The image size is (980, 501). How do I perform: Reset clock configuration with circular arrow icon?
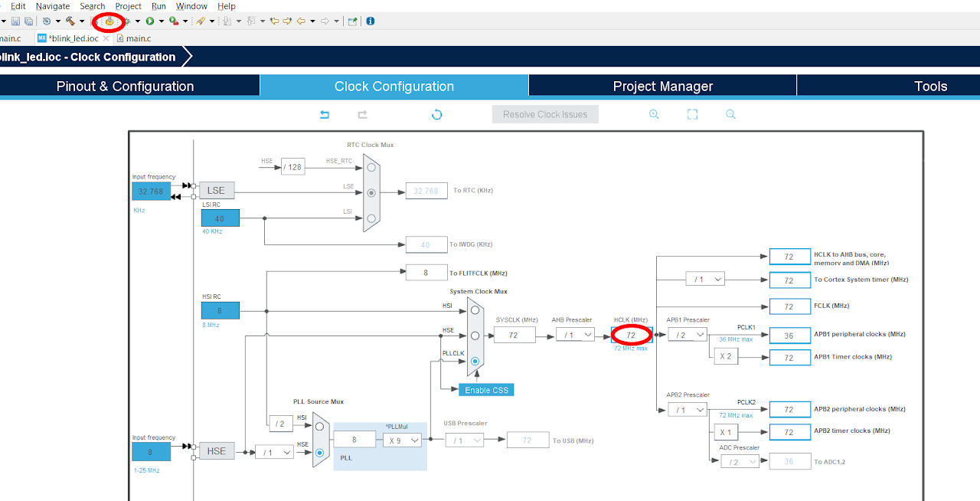click(436, 114)
